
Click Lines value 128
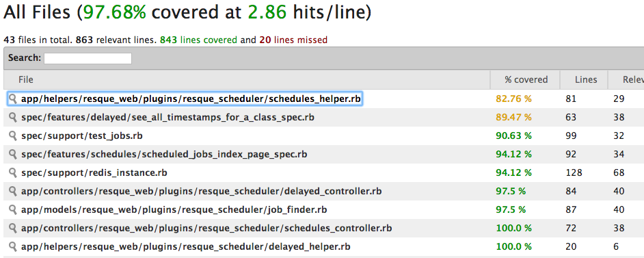[x=574, y=172]
